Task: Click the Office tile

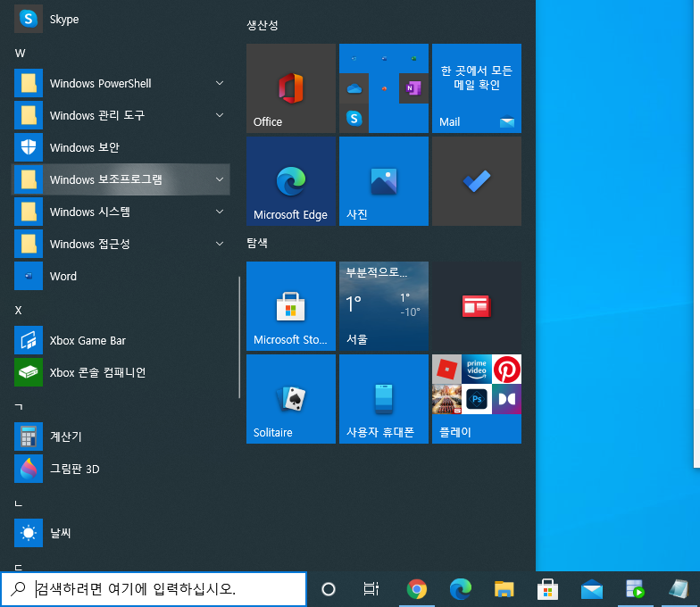Action: pos(291,88)
